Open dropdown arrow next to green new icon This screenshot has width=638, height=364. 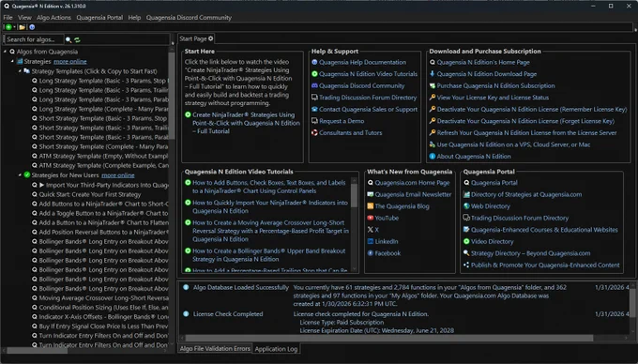(x=14, y=27)
